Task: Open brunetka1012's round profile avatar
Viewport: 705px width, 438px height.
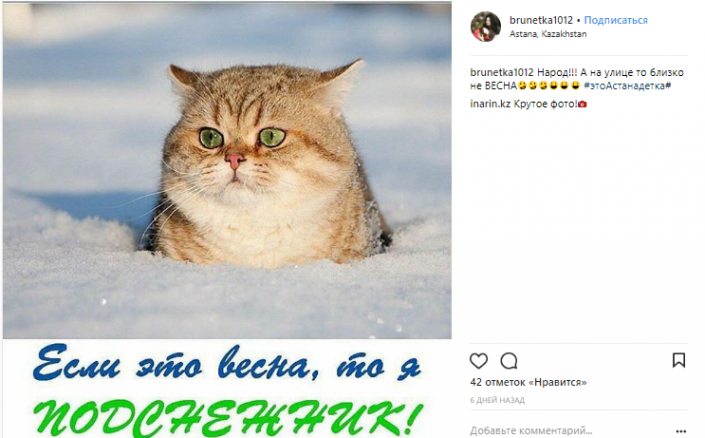Action: [486, 27]
